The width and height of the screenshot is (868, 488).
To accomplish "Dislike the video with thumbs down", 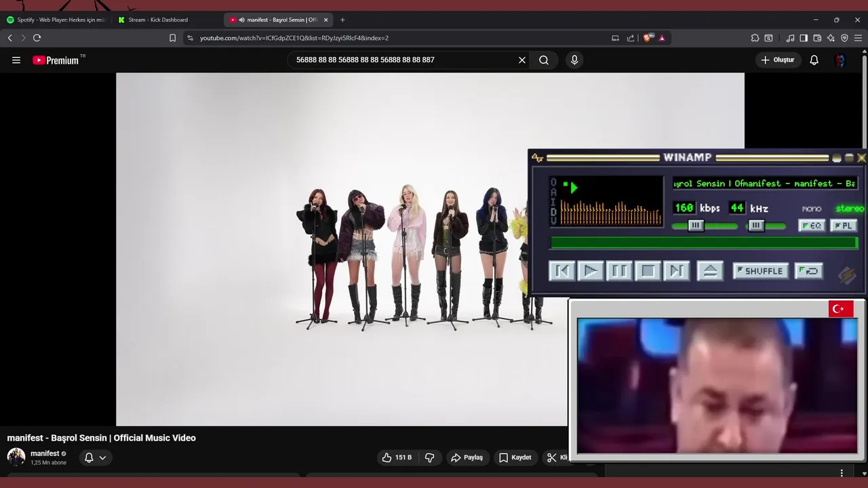I will [x=429, y=457].
